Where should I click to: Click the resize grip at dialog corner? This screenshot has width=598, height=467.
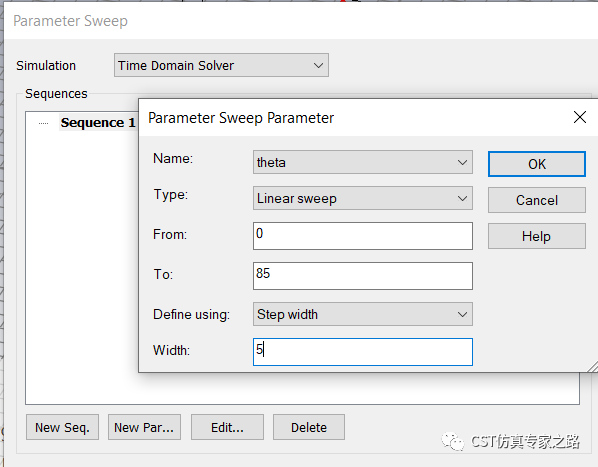tap(593, 366)
